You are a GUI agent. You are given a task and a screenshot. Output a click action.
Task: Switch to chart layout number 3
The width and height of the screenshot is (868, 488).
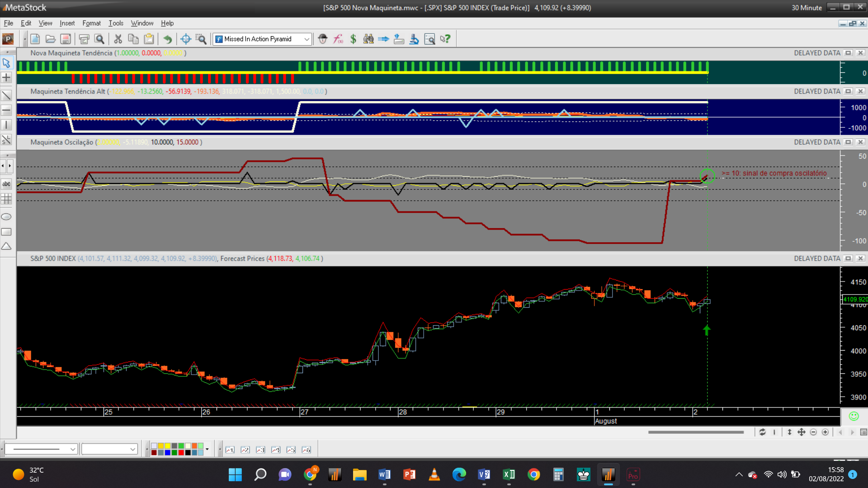(260, 450)
